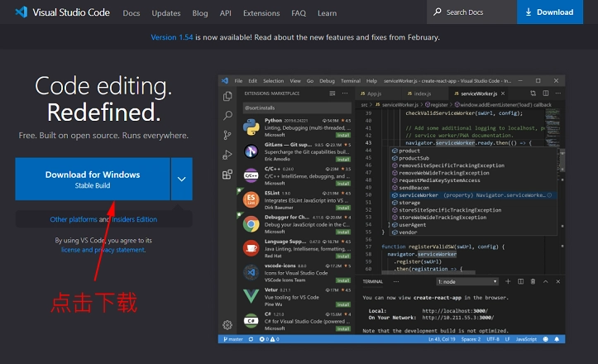Screen dimensions: 598x364
Task: Click the Extensions icon in the activity bar
Action: [227, 175]
